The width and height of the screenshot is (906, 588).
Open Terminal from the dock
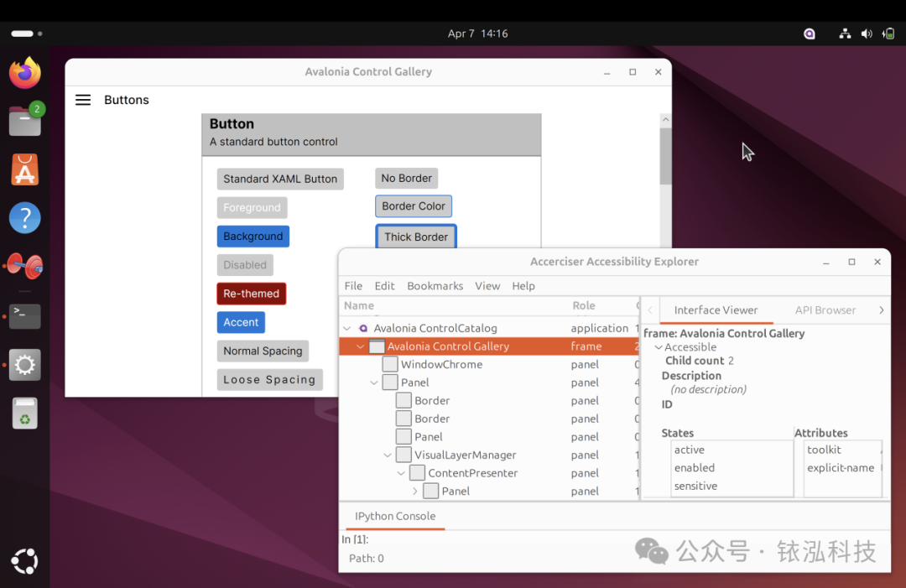(25, 316)
